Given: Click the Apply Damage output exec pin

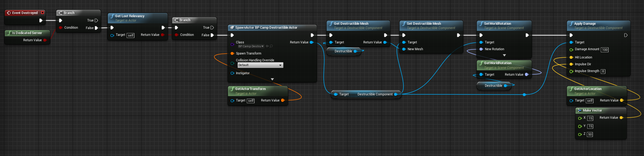Looking at the screenshot, I should click(625, 35).
